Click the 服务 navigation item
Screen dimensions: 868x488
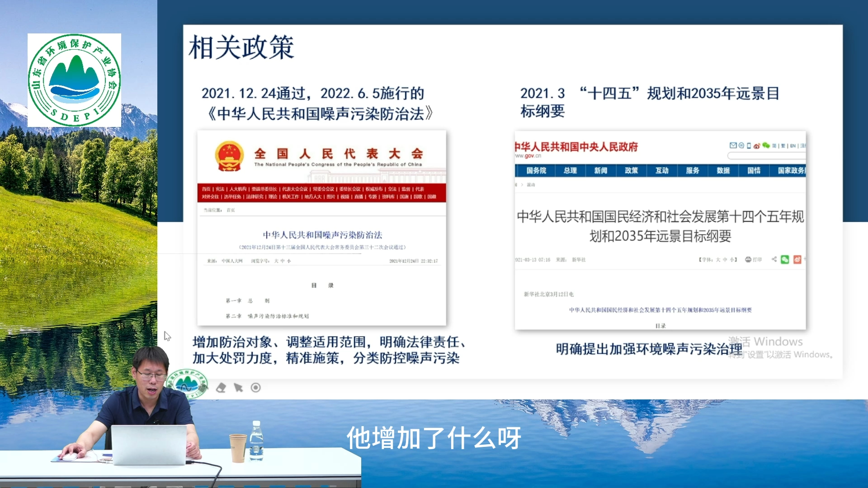pos(692,170)
